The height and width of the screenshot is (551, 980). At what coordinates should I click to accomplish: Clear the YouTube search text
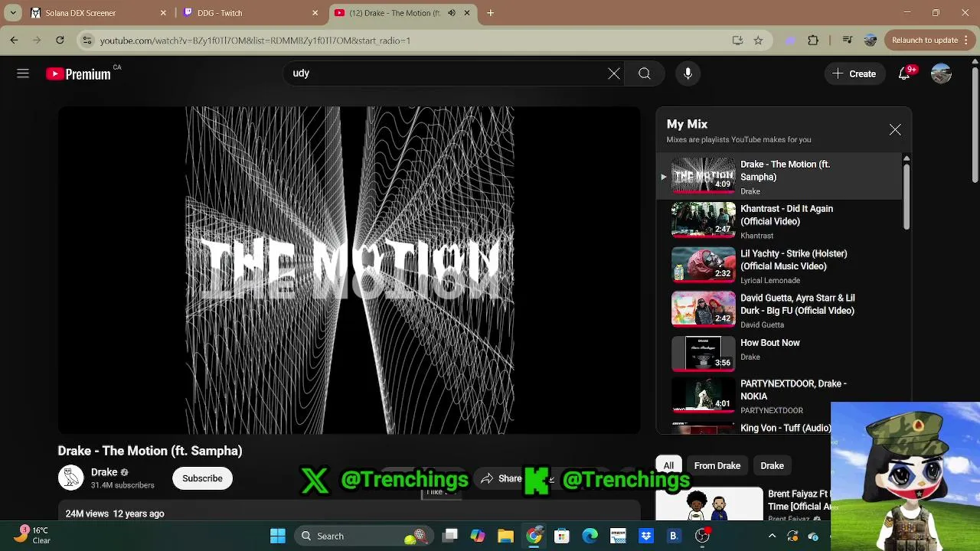(614, 73)
